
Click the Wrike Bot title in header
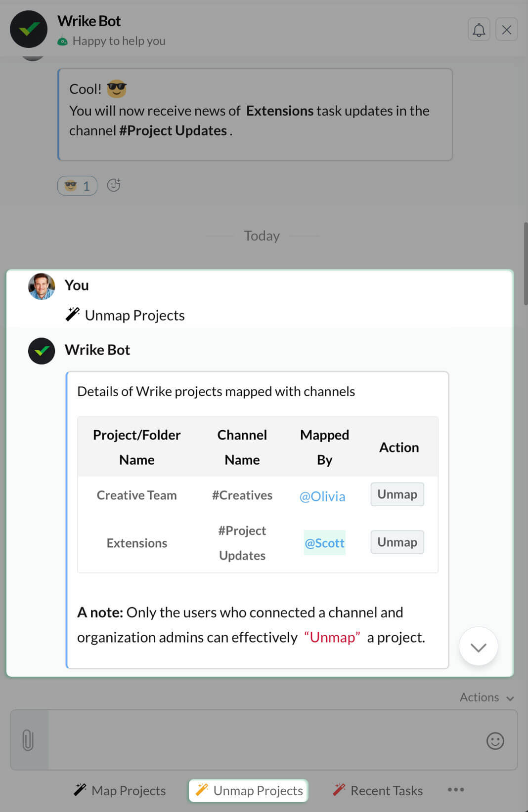(89, 21)
